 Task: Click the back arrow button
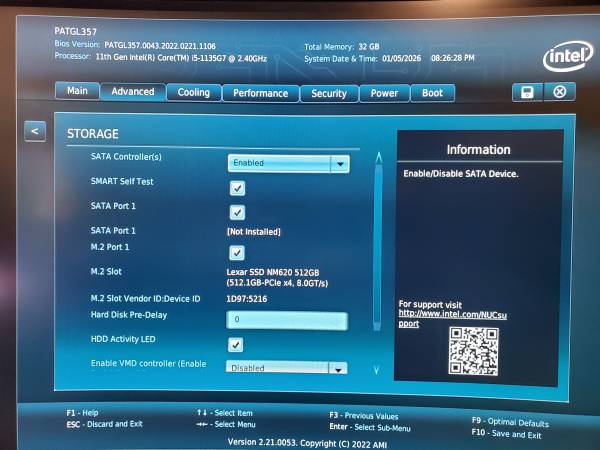(35, 131)
